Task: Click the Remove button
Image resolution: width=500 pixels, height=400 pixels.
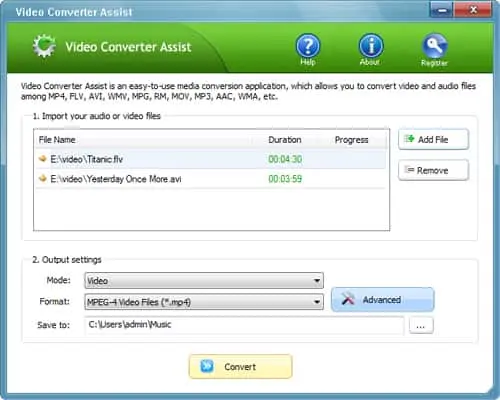Action: pyautogui.click(x=433, y=170)
